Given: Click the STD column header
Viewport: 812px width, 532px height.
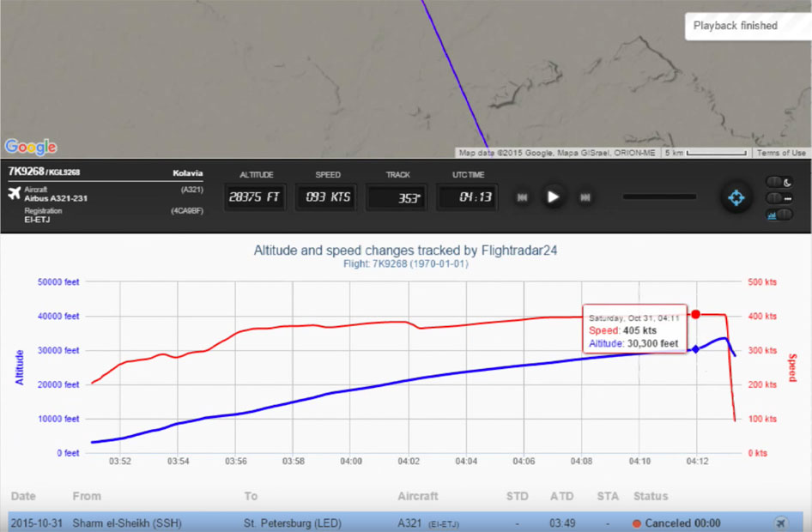Looking at the screenshot, I should (x=518, y=496).
